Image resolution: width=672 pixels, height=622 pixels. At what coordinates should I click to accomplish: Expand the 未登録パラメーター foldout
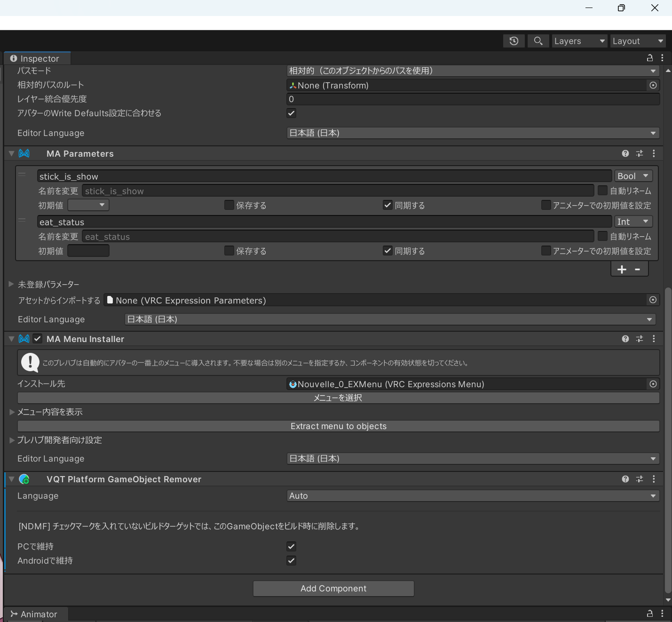11,284
